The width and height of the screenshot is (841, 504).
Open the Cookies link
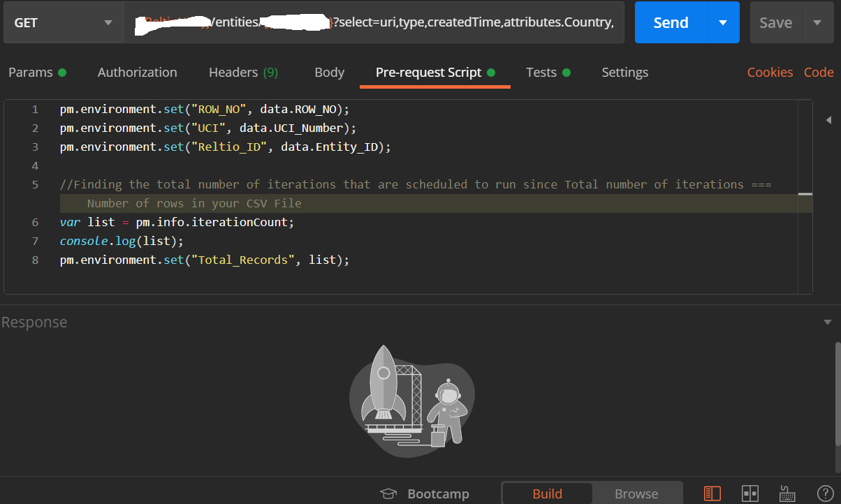click(x=770, y=73)
